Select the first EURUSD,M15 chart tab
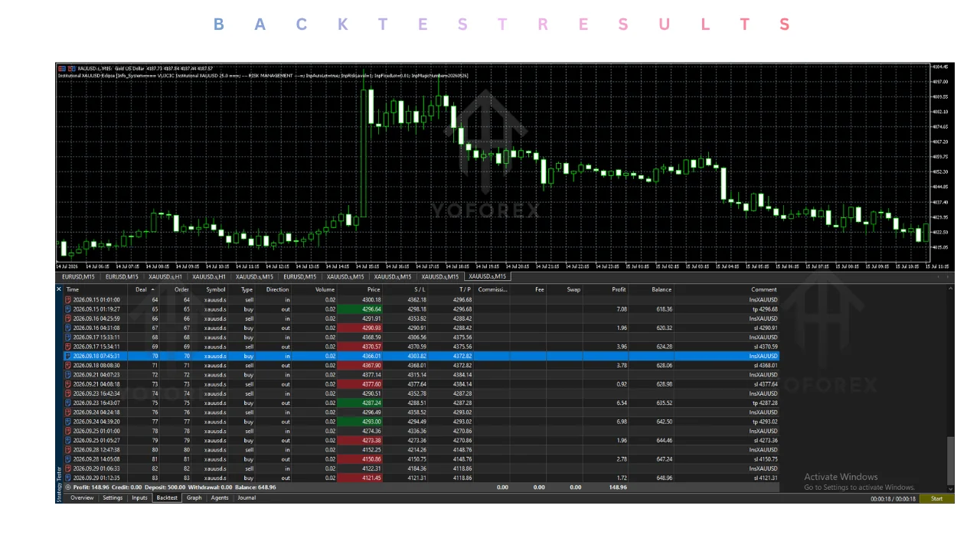Screen dimensions: 980x551 (78, 276)
